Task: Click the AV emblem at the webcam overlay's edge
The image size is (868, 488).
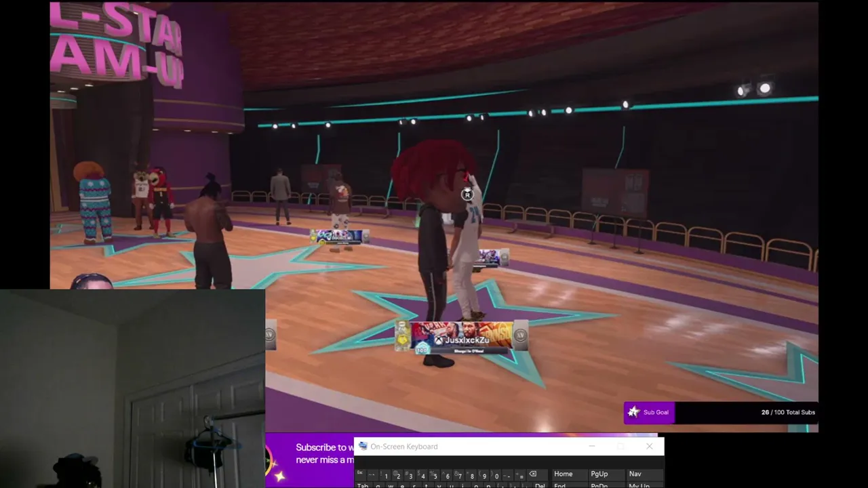Action: tap(270, 335)
